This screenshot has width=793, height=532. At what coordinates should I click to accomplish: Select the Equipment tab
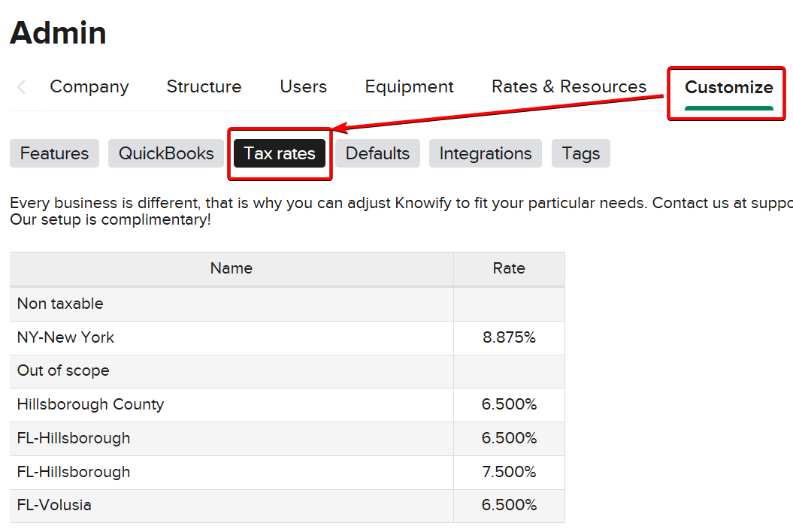[x=409, y=87]
